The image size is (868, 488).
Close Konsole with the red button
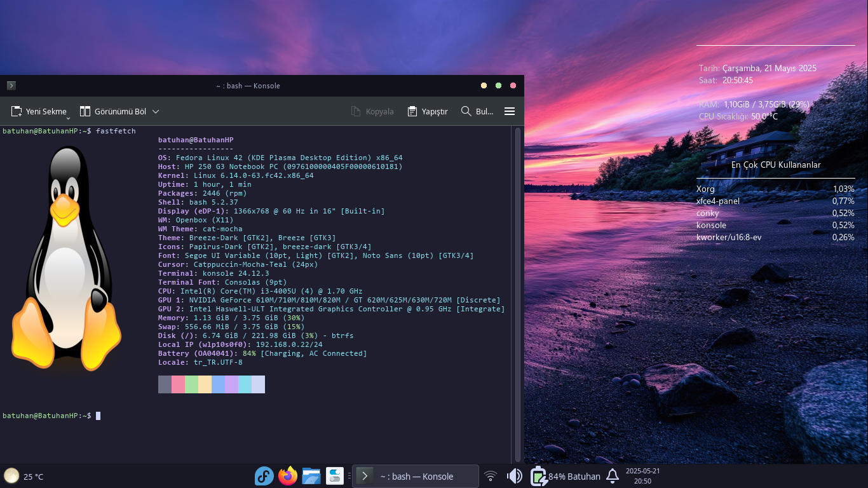point(513,86)
